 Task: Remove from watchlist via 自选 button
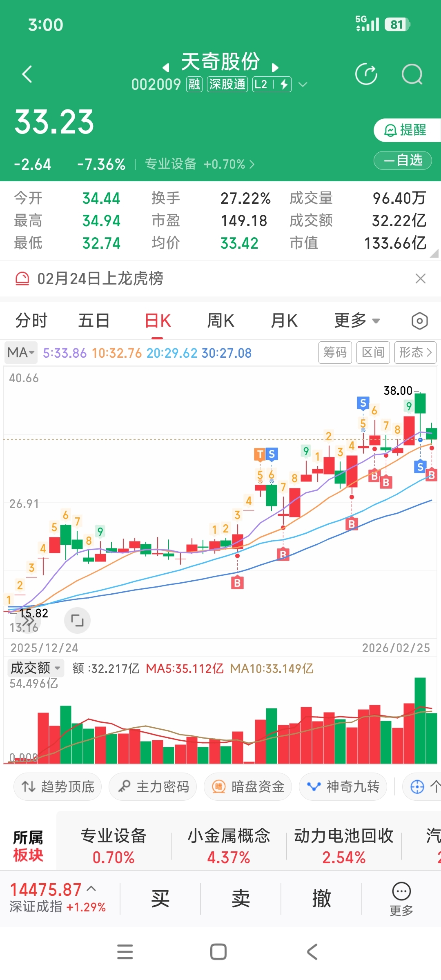403,160
